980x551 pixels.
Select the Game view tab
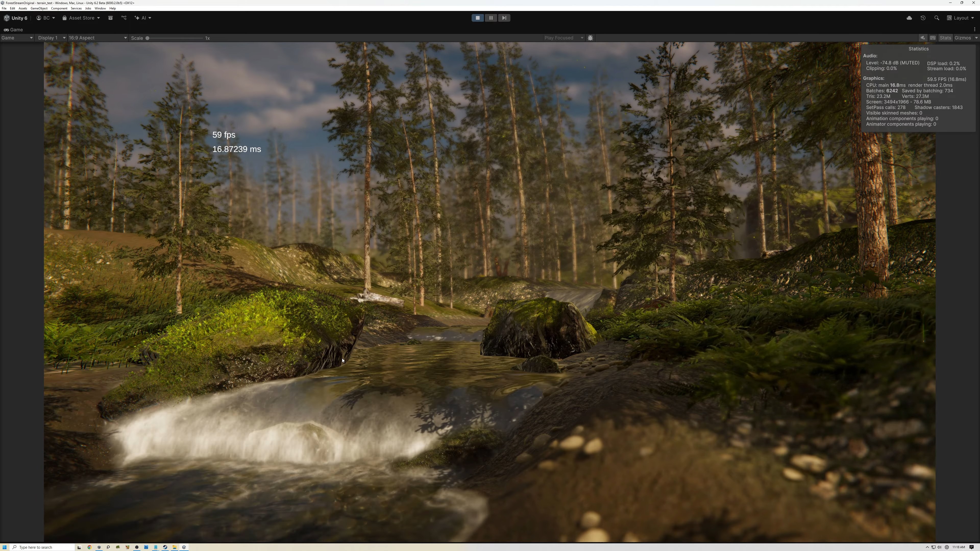click(x=13, y=30)
